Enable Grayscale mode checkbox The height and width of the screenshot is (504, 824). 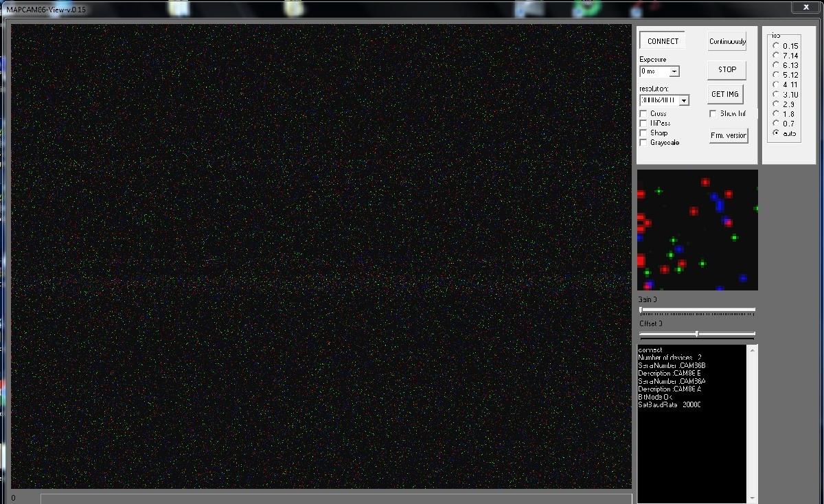click(x=643, y=142)
